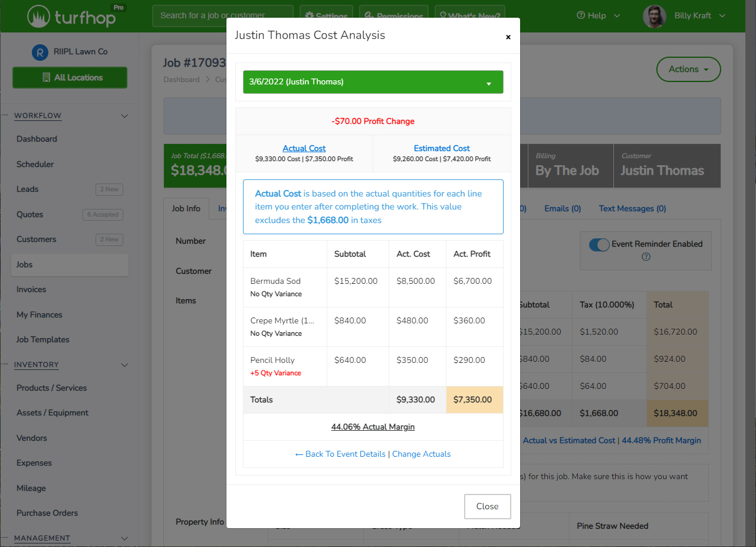Click the help icon under Event Reminder
756x547 pixels.
646,257
